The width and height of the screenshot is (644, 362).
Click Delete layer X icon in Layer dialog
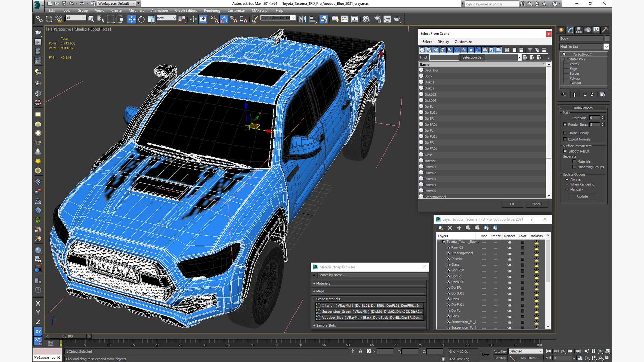pyautogui.click(x=450, y=228)
